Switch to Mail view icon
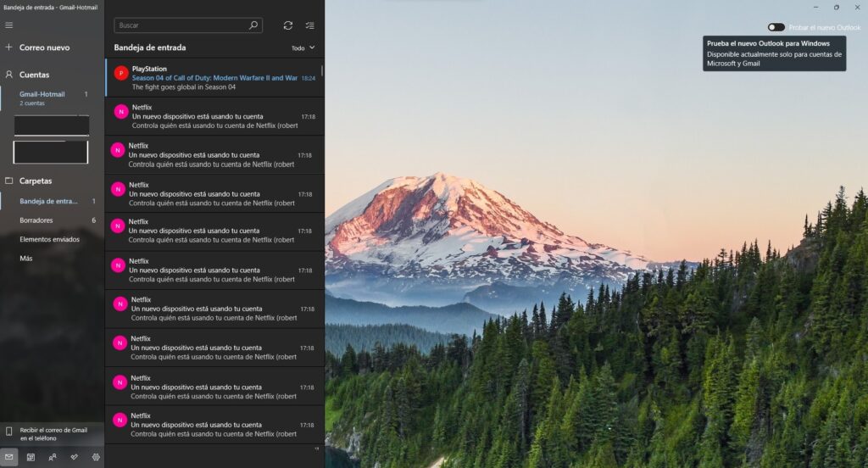 pos(9,457)
